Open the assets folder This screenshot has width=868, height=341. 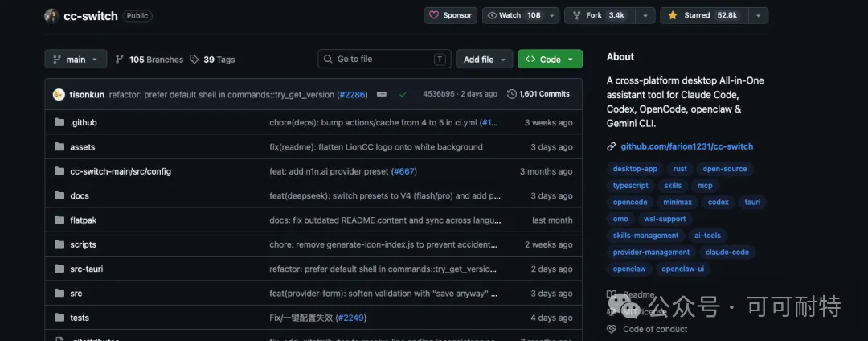click(x=83, y=147)
